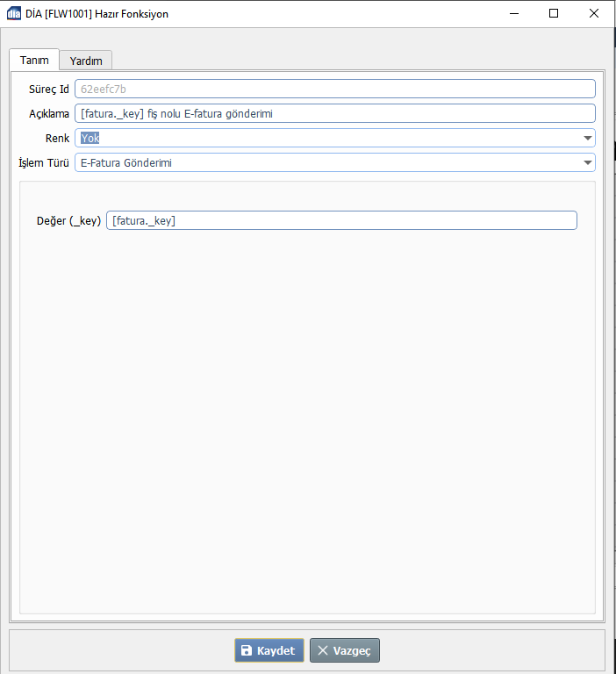Expand the İşlem Türü dropdown arrow
Viewport: 616px width, 674px height.
pyautogui.click(x=587, y=163)
